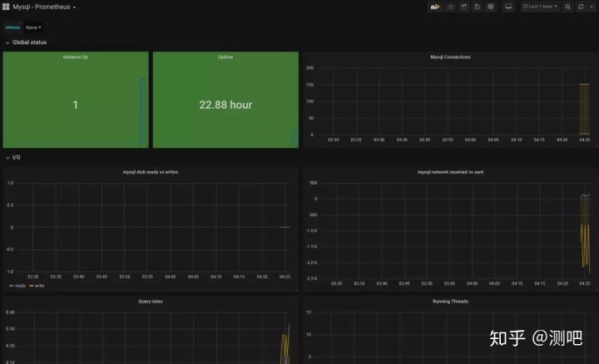Viewport: 599px width, 364px height.
Task: Click the release variable label
Action: [x=12, y=27]
